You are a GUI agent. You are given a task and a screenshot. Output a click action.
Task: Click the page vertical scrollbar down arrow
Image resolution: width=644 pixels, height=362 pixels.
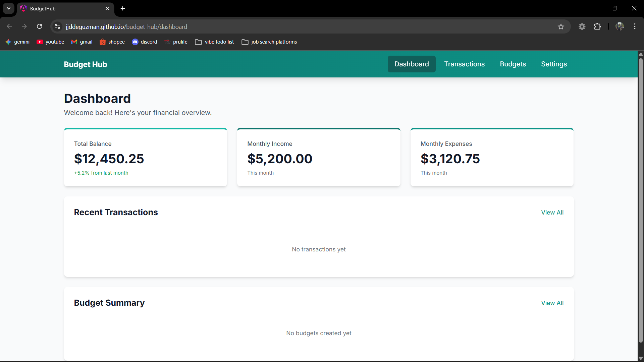[x=641, y=358]
